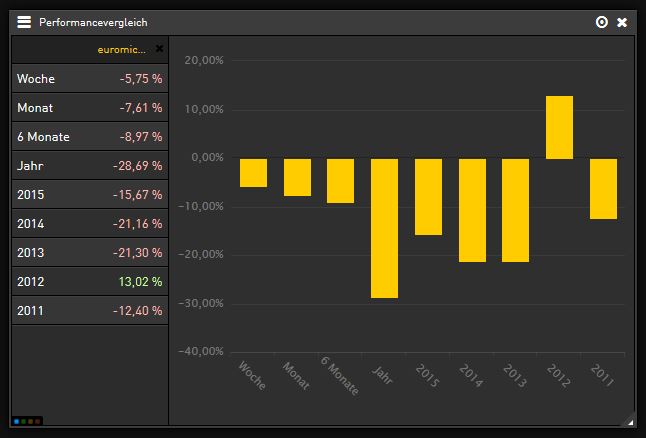Close the Performancevergleich widget
This screenshot has height=438, width=646.
click(x=622, y=22)
